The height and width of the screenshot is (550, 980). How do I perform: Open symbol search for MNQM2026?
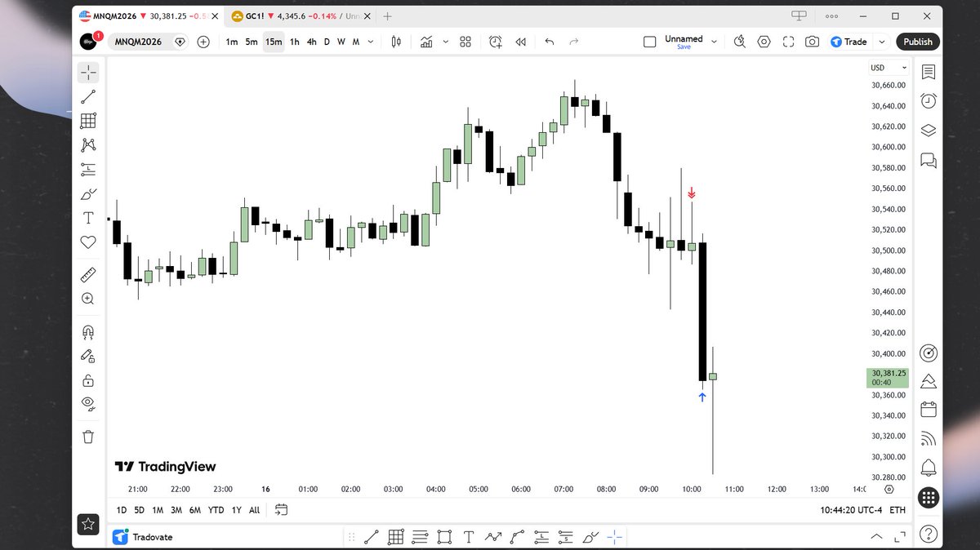coord(136,42)
